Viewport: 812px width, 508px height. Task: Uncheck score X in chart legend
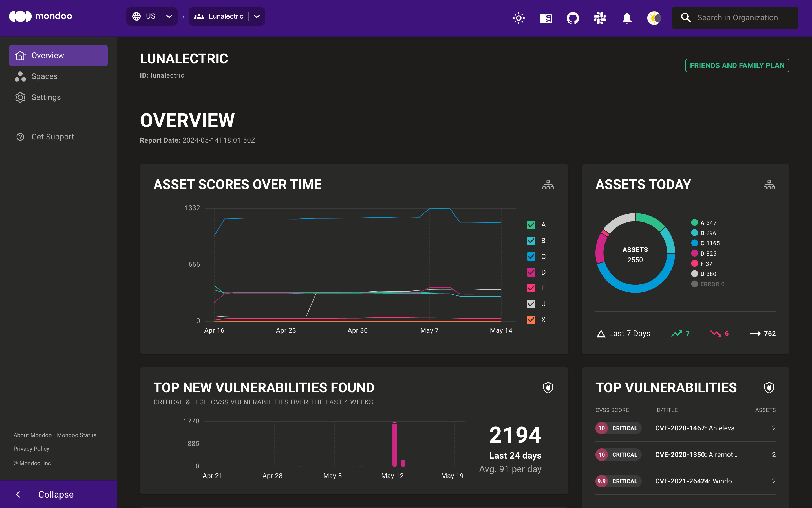pos(531,319)
